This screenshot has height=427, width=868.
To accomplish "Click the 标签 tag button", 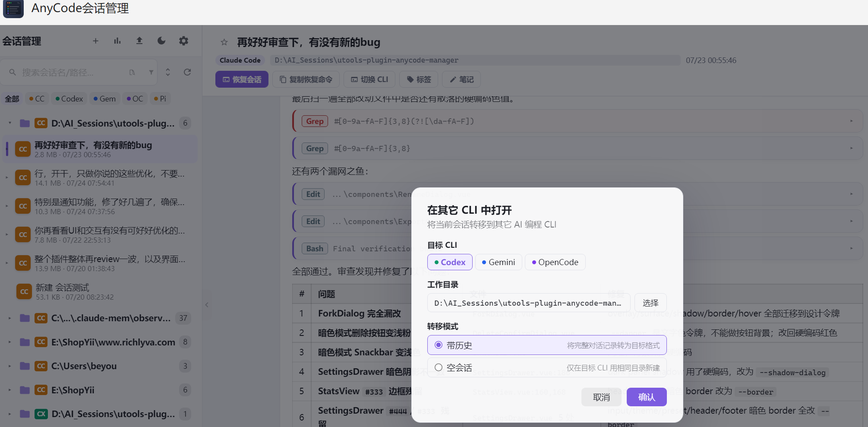I will pyautogui.click(x=419, y=79).
